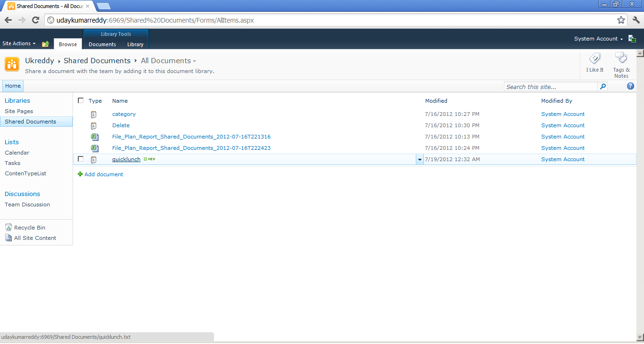Click the Excel icon beside File_Plan_Report 2012-07-16T221316
This screenshot has width=644, height=344.
(94, 137)
